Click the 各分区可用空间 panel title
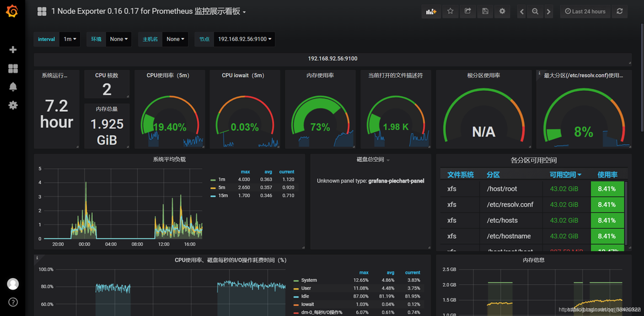The image size is (644, 316). click(534, 161)
